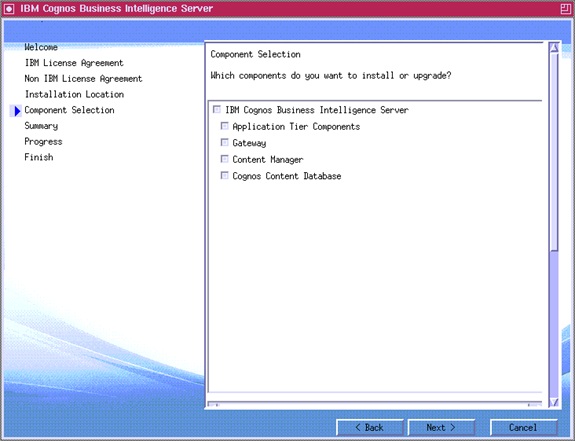Image resolution: width=575 pixels, height=441 pixels.
Task: Click the horizontal scrollbar below component list
Action: pos(374,405)
